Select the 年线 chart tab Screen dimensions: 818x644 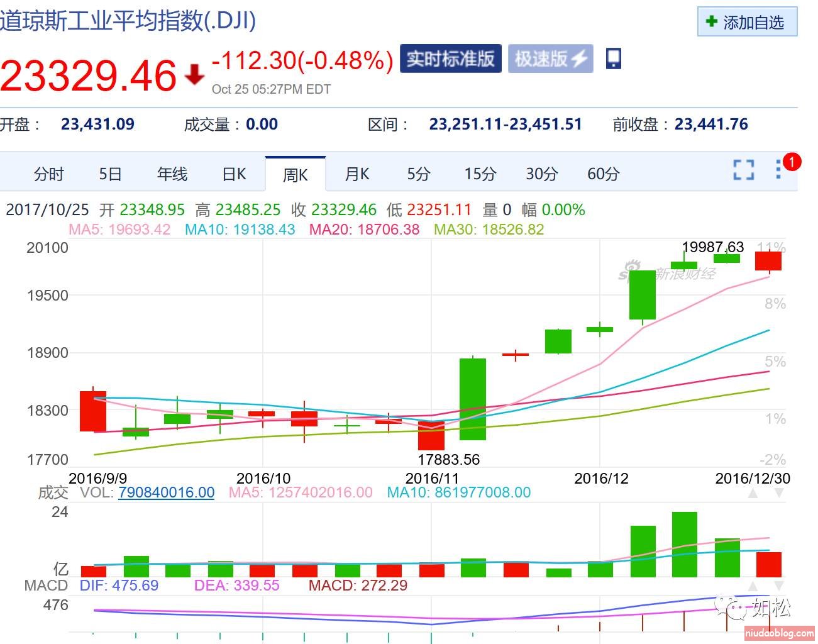[172, 174]
